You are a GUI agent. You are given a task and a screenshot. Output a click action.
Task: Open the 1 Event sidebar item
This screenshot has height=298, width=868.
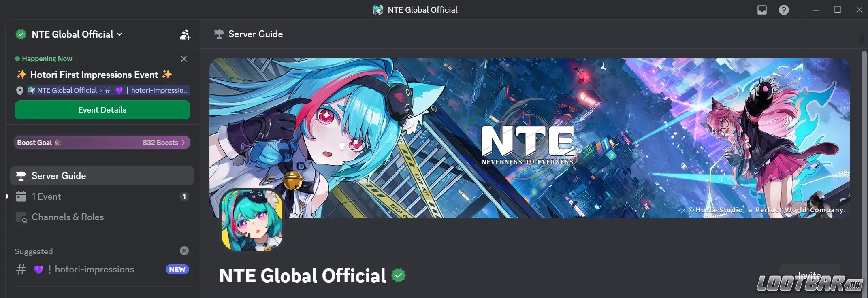(x=102, y=196)
